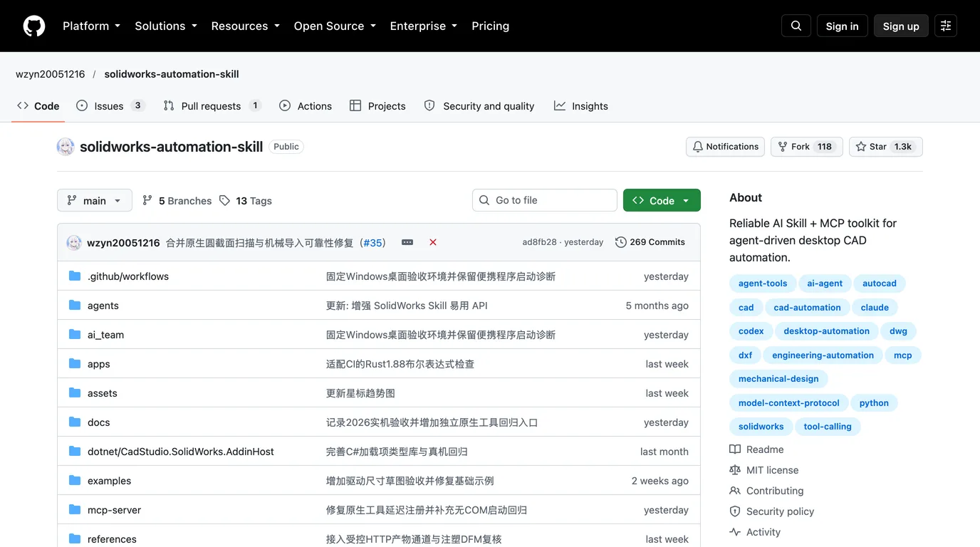Open the 269 Commits history link
The image size is (980, 547).
pos(650,242)
